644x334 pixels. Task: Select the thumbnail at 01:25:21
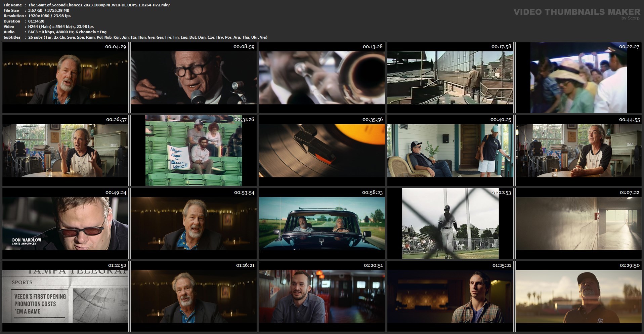coord(450,296)
